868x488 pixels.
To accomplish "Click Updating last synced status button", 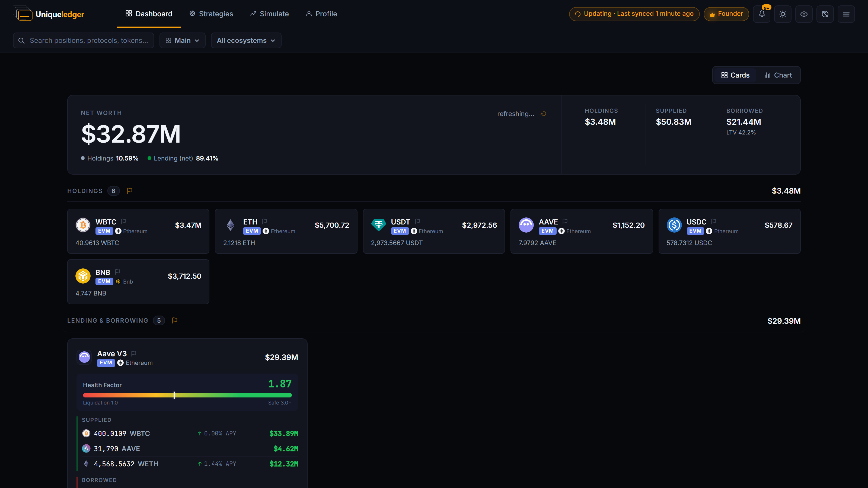I will click(634, 14).
